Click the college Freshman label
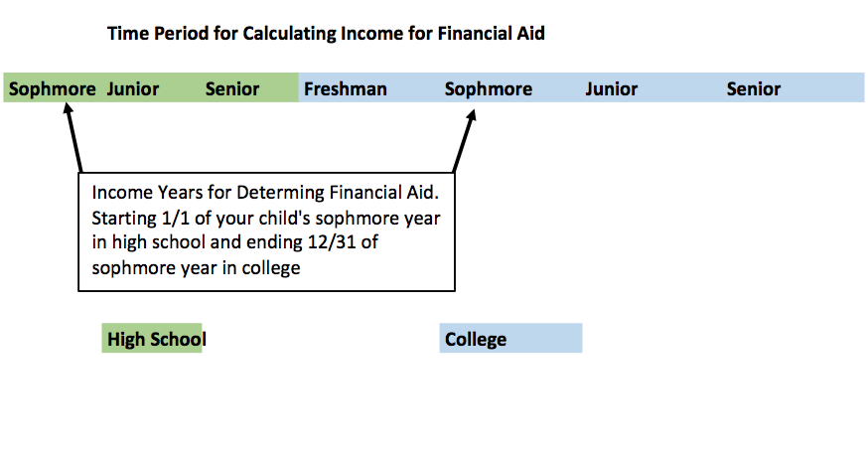 [346, 88]
